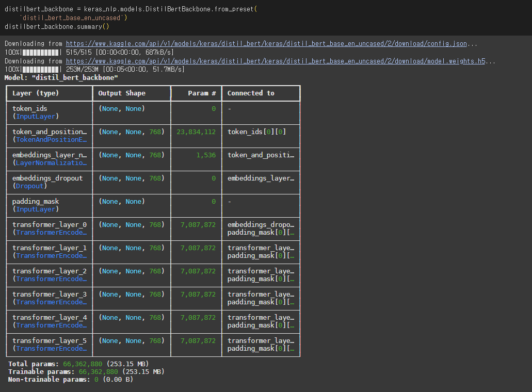Click the (None, None) shape of padding_mask

[122, 202]
